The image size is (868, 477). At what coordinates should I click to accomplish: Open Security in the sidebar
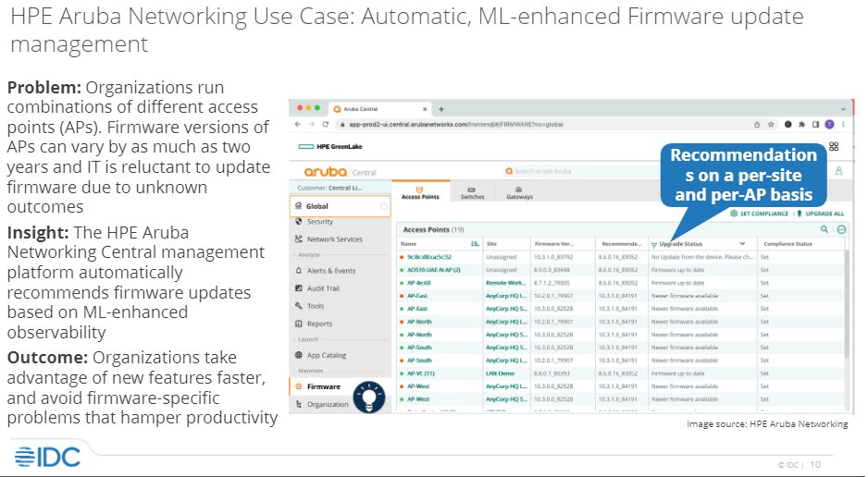pos(320,222)
